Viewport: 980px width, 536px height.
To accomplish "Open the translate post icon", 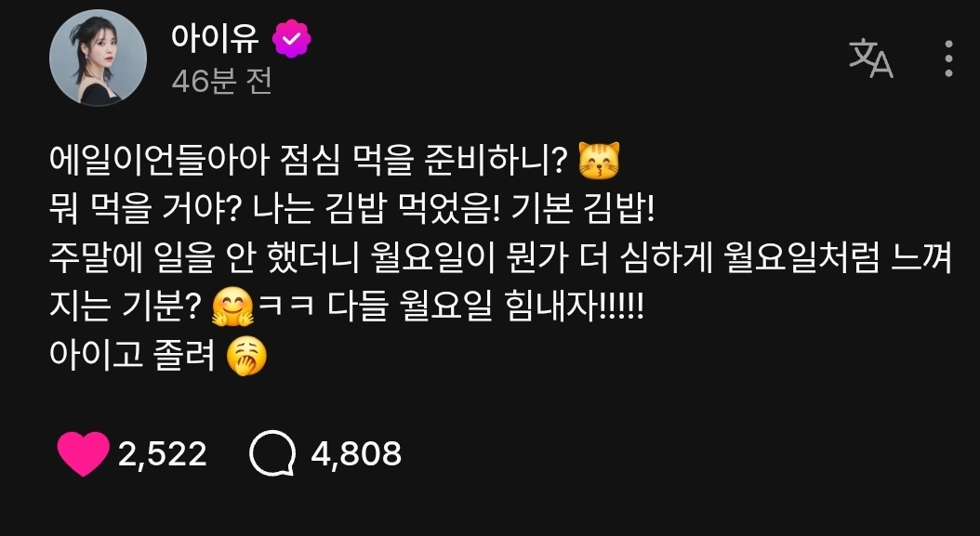I will click(870, 59).
